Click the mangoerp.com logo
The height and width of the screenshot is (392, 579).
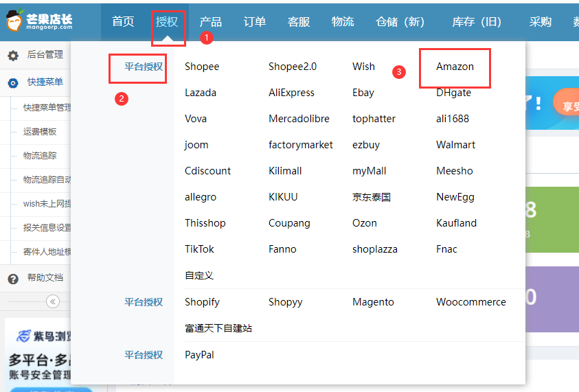39,20
